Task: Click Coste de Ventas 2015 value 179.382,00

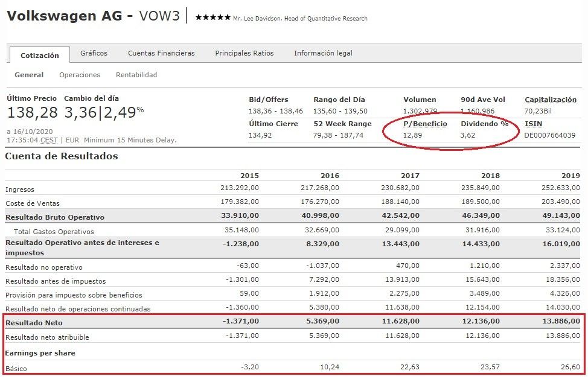Action: click(x=240, y=202)
